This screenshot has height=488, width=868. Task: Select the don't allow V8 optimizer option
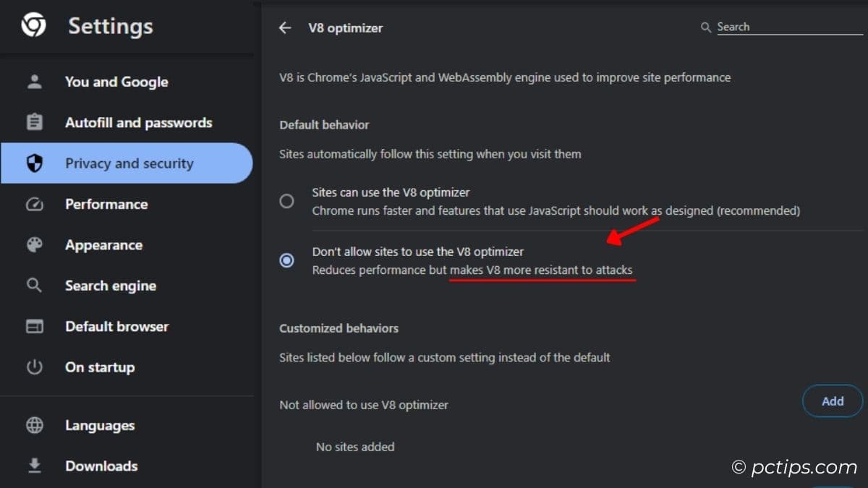coord(417,252)
